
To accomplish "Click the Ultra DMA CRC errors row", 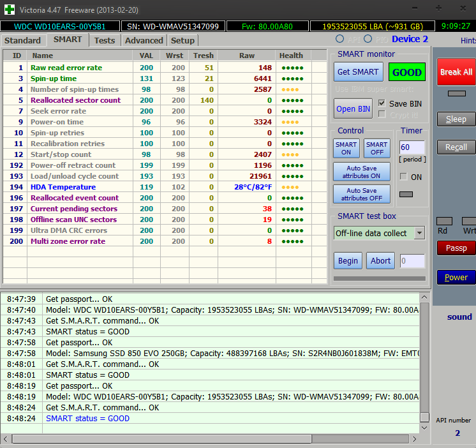I will click(x=165, y=230).
